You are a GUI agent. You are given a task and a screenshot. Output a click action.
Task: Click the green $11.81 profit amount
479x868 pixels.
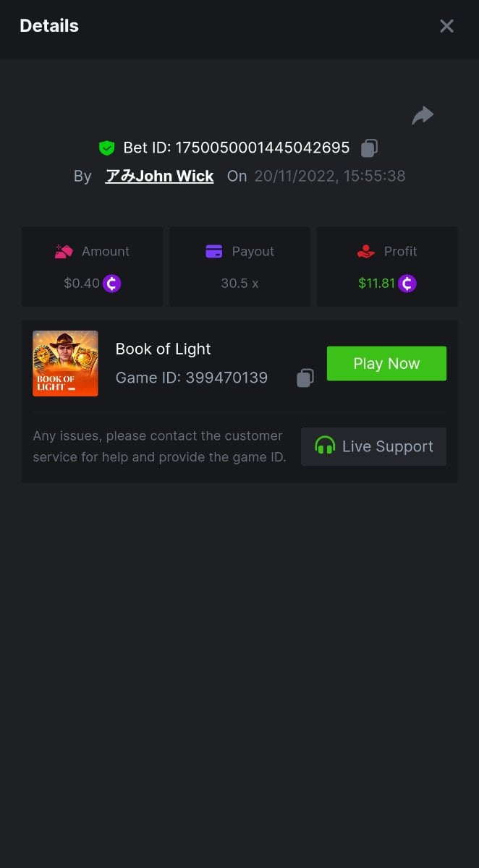pyautogui.click(x=376, y=284)
